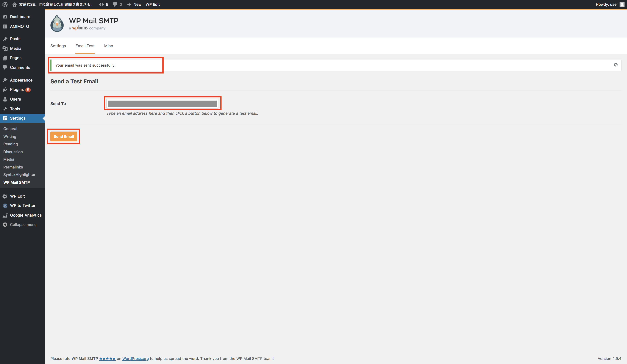Click the Appearance paintbrush icon

coord(5,80)
